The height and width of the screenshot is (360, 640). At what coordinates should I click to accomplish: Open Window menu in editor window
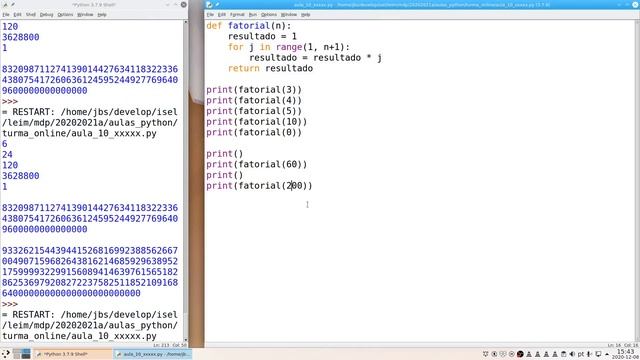coord(289,14)
